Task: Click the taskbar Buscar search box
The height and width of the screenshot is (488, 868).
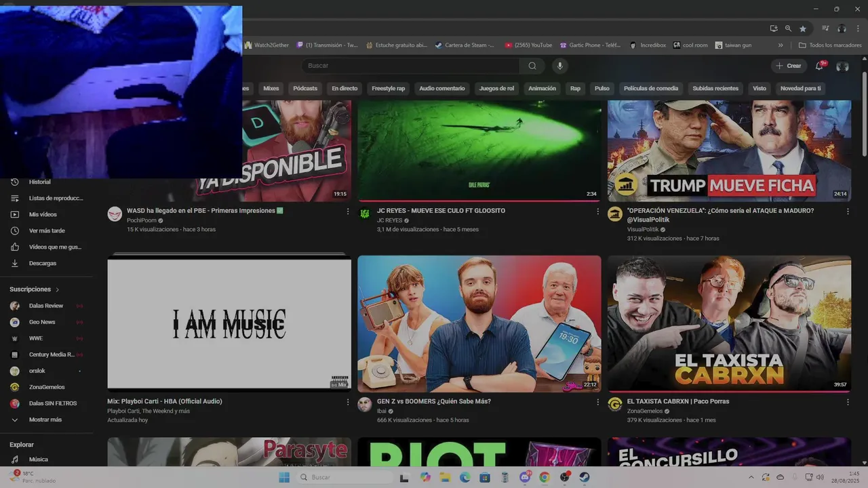Action: pos(344,477)
